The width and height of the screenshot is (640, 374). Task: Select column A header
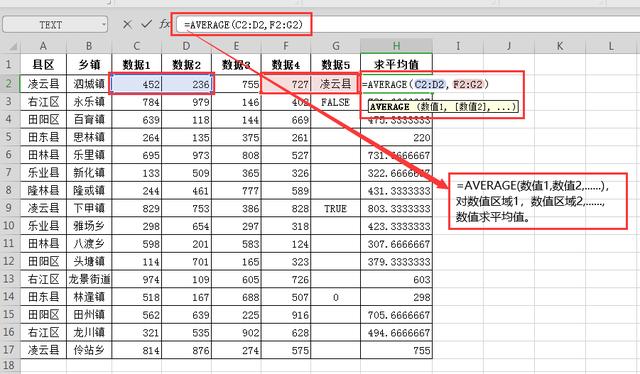(43, 46)
